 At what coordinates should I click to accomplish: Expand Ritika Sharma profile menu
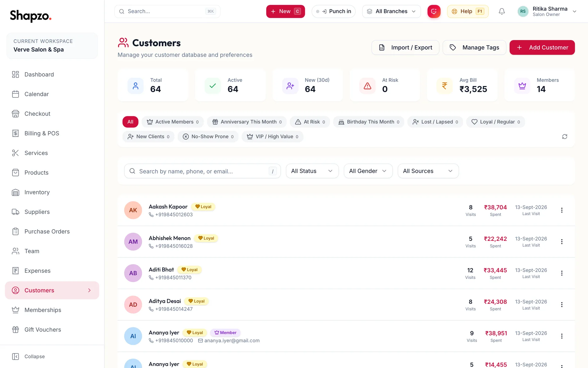[547, 11]
